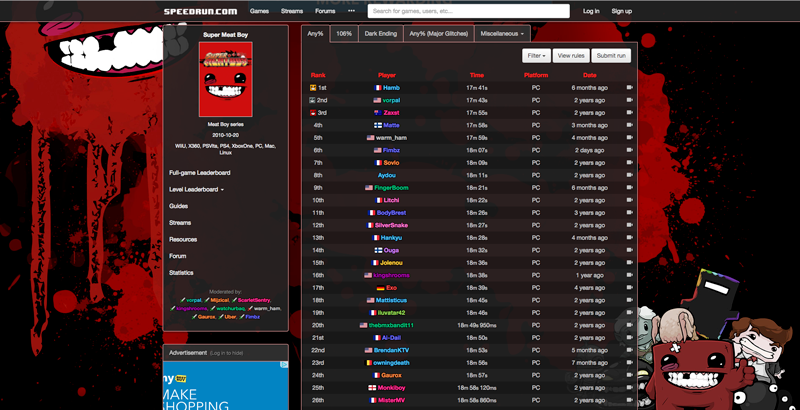Open video icon in SilverSnake's row
The height and width of the screenshot is (410, 800).
pos(629,225)
